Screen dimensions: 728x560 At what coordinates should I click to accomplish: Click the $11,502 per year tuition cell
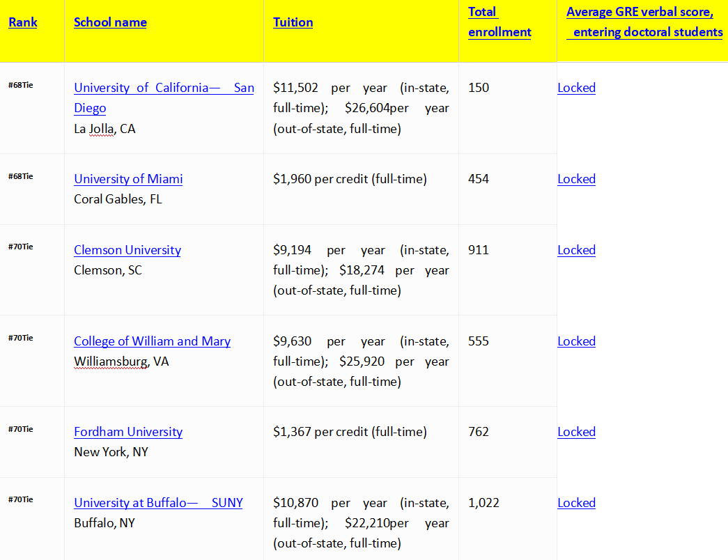[x=362, y=108]
